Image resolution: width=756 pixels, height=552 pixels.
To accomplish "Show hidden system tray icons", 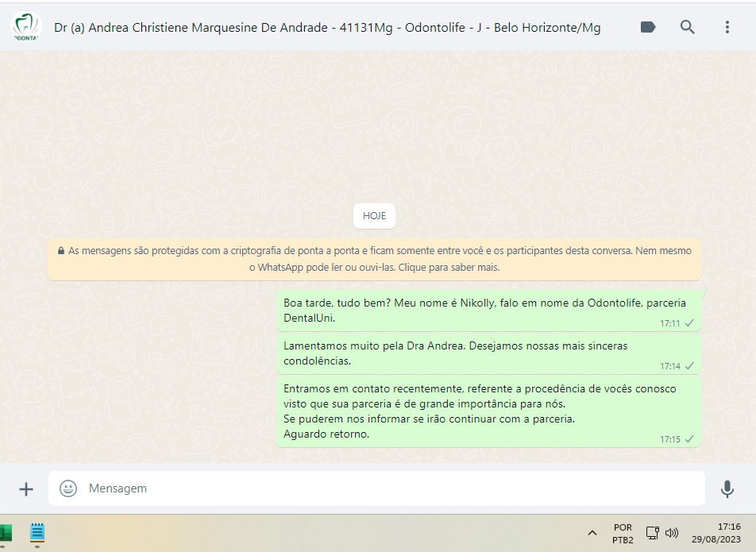I will click(592, 533).
